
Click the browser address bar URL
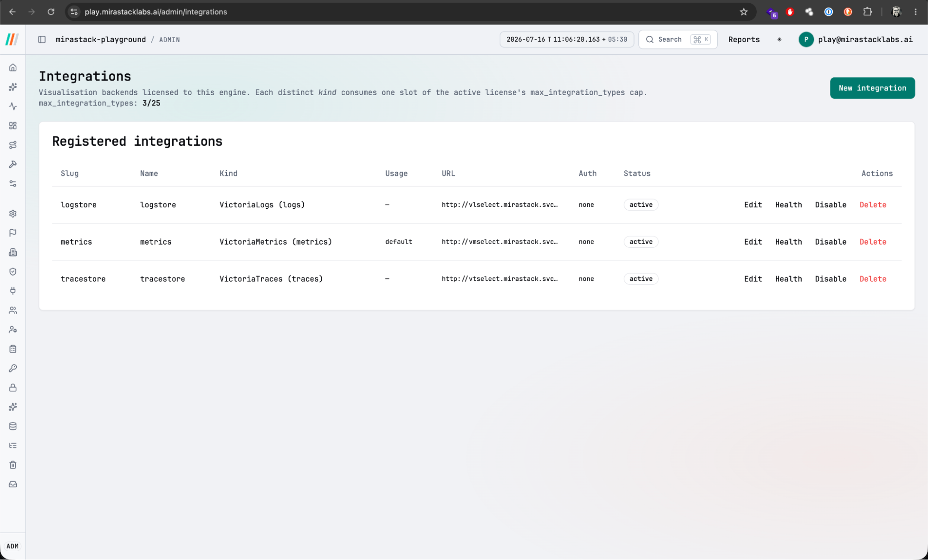click(x=156, y=12)
